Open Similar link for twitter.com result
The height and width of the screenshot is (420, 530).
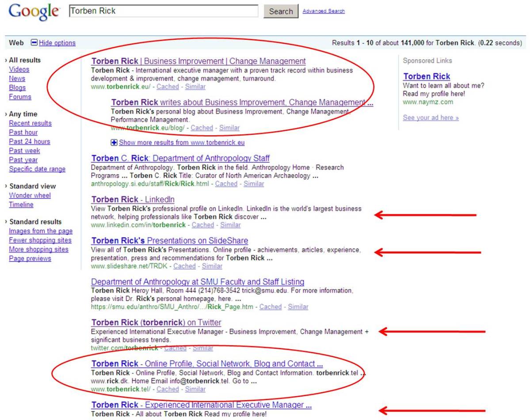203,348
